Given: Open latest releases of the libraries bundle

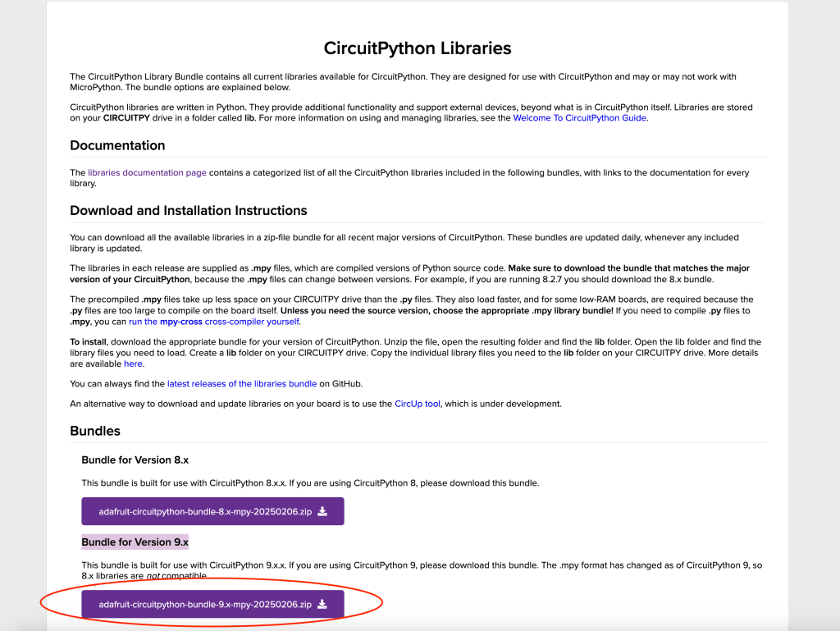Looking at the screenshot, I should [x=242, y=383].
